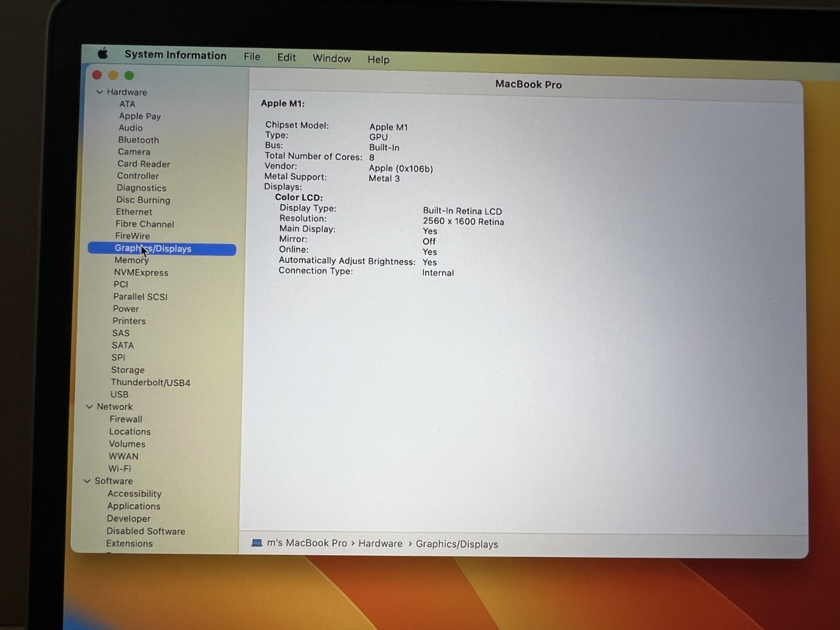Image resolution: width=840 pixels, height=630 pixels.
Task: Select Bluetooth in the sidebar
Action: click(139, 140)
